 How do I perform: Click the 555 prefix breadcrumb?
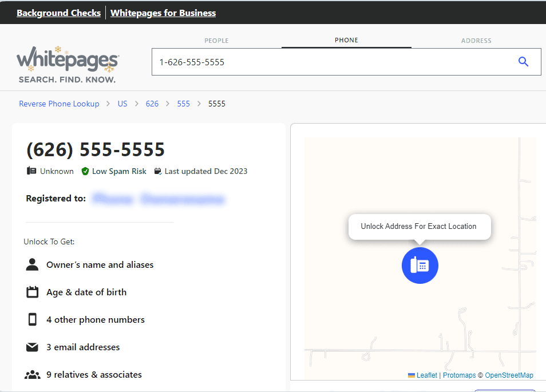tap(184, 104)
